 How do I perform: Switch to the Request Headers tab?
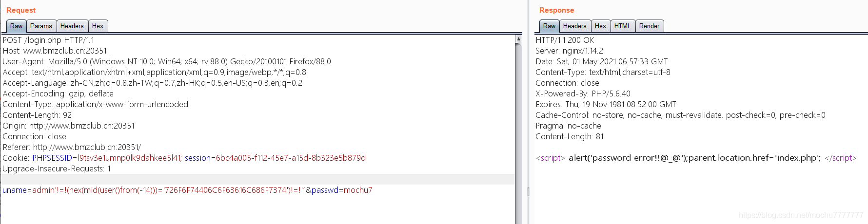72,26
